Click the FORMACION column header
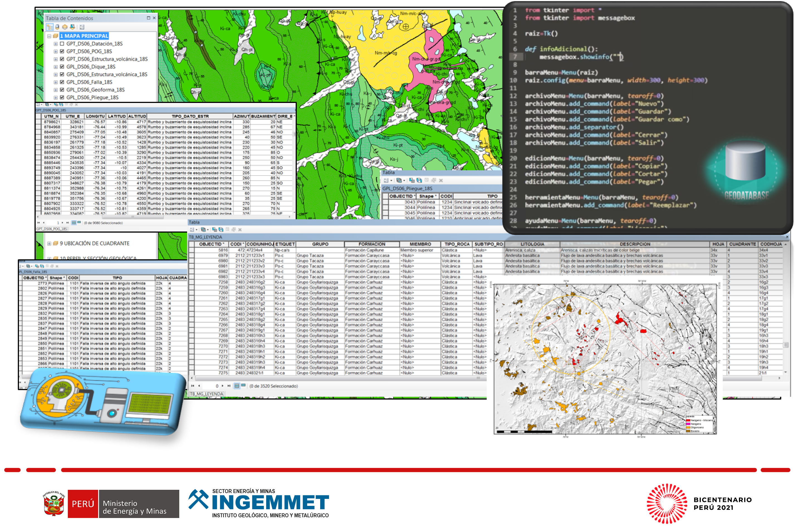This screenshot has height=532, width=796. [371, 244]
